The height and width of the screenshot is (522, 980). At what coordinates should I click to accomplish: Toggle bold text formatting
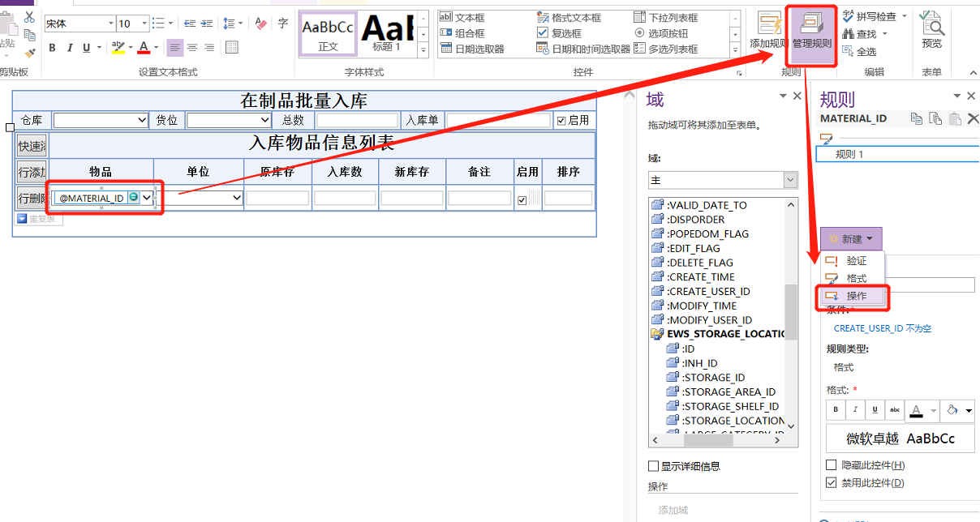tap(52, 48)
